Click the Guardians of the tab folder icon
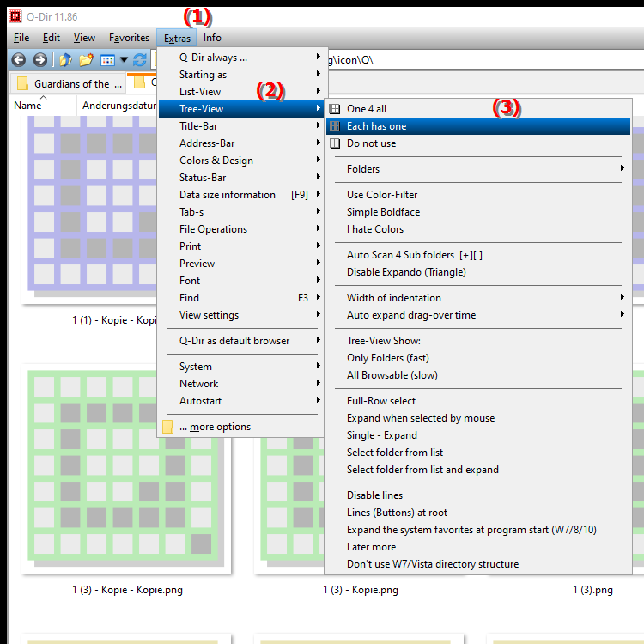The height and width of the screenshot is (644, 644). [x=22, y=83]
